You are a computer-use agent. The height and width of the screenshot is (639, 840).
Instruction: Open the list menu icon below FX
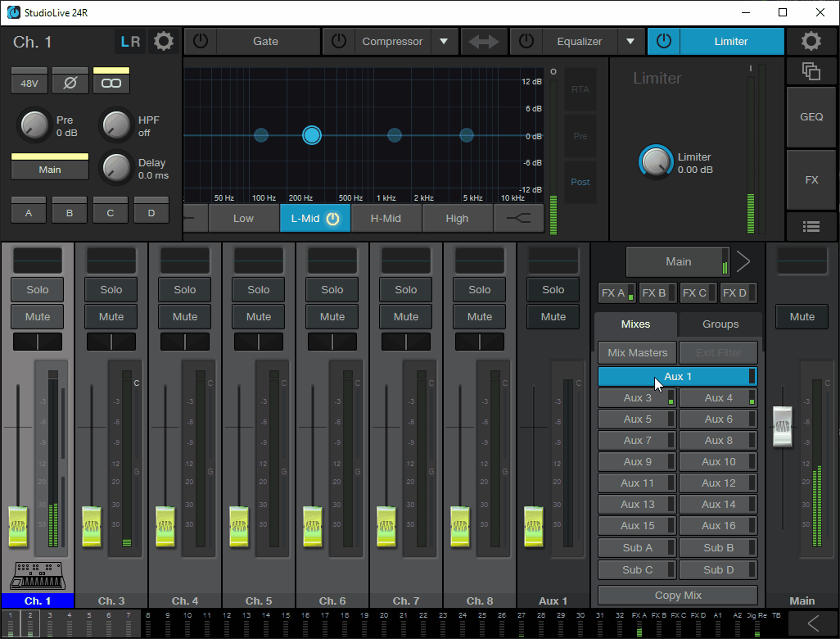click(811, 227)
